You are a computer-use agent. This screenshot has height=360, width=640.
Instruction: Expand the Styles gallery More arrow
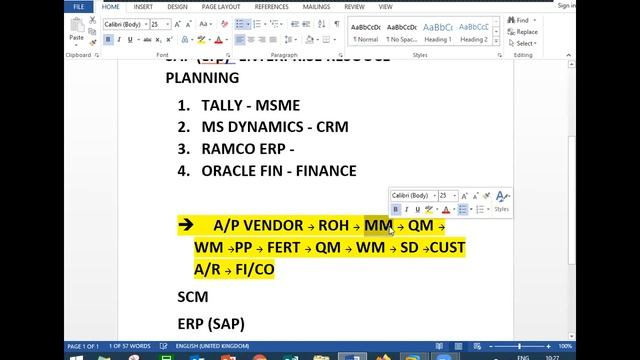tap(496, 41)
